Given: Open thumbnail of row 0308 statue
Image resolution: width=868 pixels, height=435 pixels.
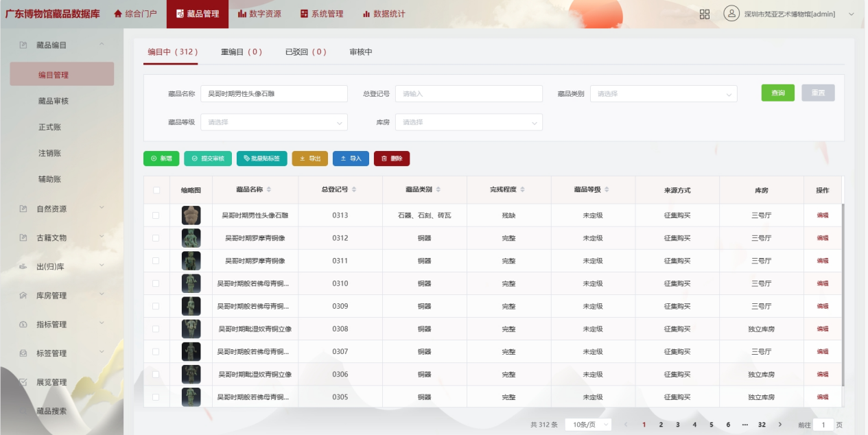Looking at the screenshot, I should click(191, 329).
